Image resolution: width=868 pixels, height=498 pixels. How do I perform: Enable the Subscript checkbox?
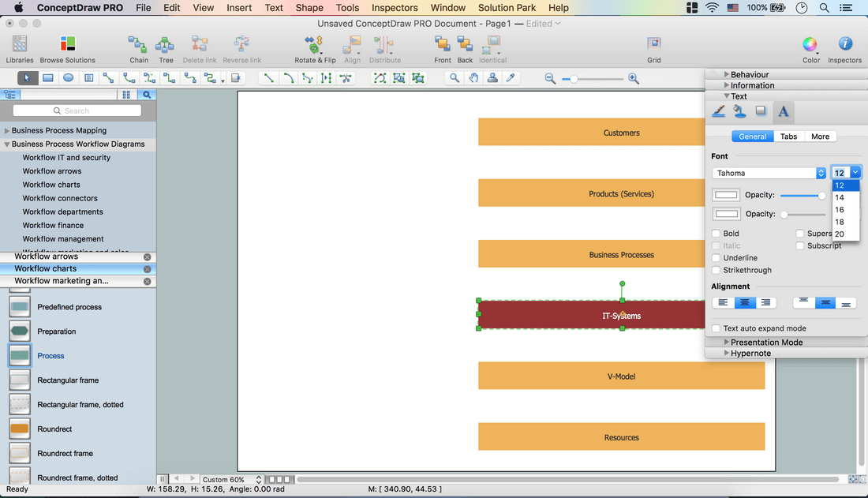pos(800,245)
